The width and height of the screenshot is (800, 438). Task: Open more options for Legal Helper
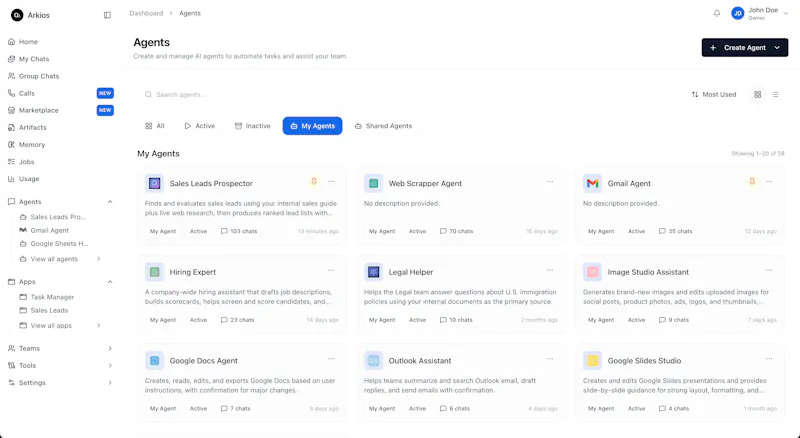(550, 270)
